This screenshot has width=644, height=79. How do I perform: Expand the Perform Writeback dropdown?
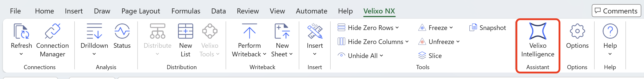pyautogui.click(x=265, y=54)
